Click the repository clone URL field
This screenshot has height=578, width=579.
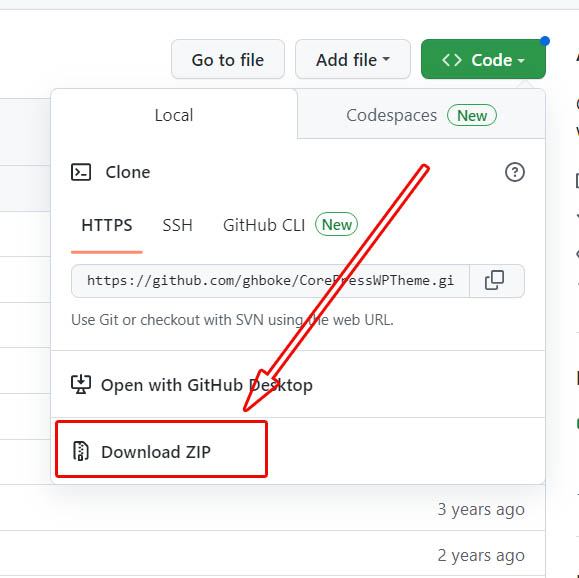pyautogui.click(x=270, y=281)
